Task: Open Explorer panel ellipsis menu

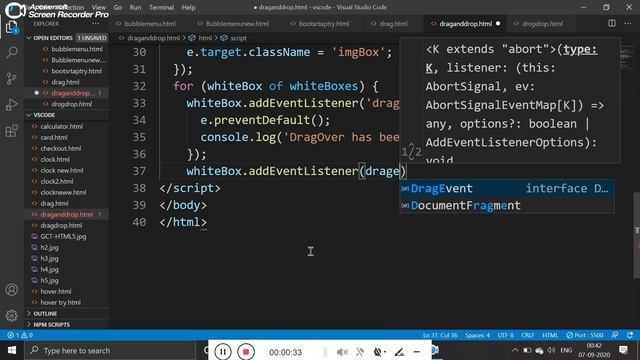Action: click(95, 24)
